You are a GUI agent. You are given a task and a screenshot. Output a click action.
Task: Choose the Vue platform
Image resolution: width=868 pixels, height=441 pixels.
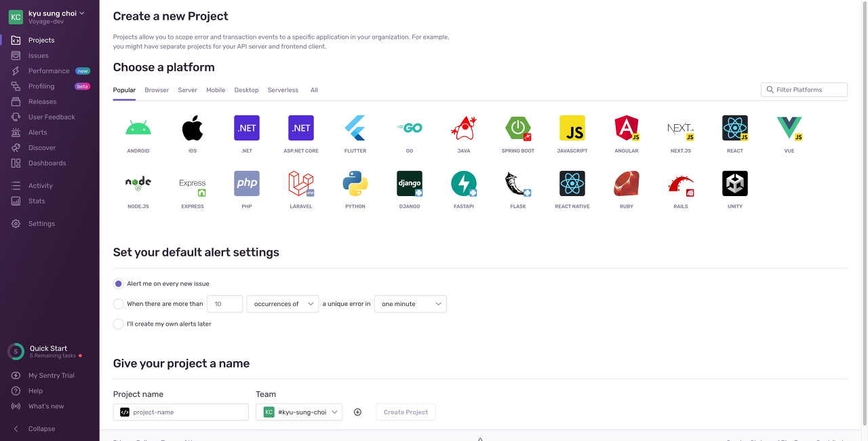[x=789, y=128]
